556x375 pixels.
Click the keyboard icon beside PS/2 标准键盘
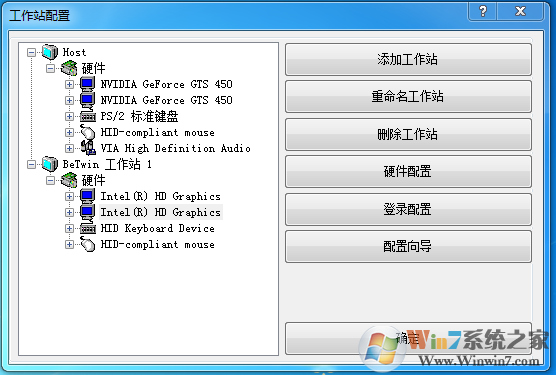(88, 117)
